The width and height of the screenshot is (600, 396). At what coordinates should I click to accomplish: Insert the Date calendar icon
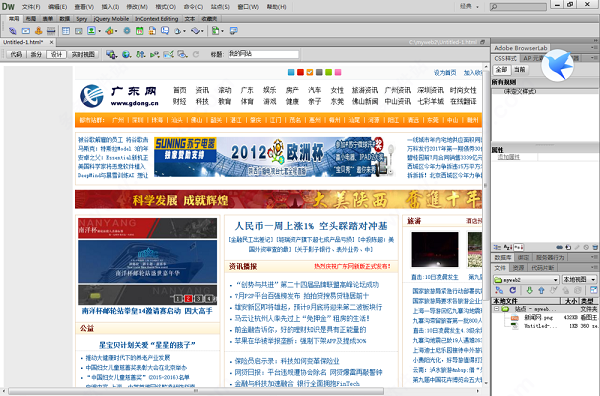140,31
